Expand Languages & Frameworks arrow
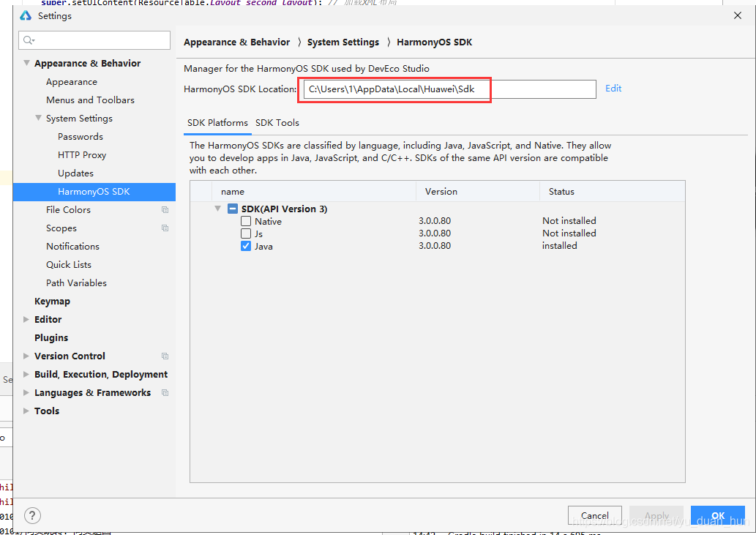The image size is (756, 535). click(26, 393)
